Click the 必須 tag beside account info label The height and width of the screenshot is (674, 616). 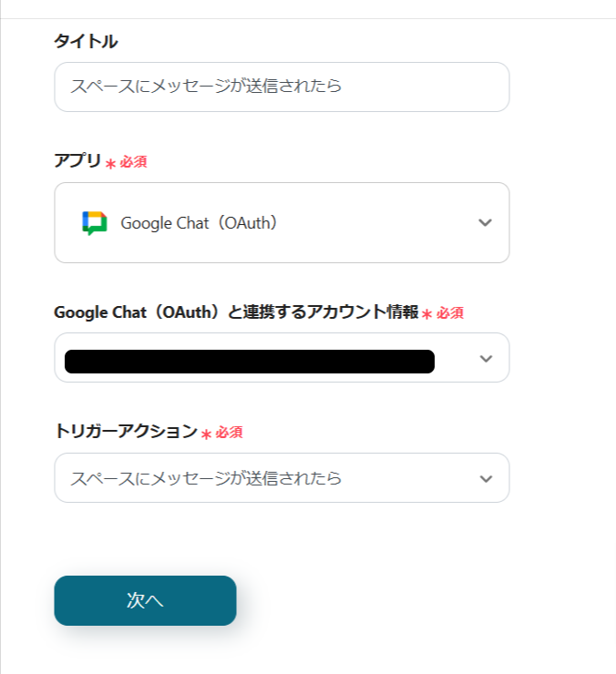450,313
